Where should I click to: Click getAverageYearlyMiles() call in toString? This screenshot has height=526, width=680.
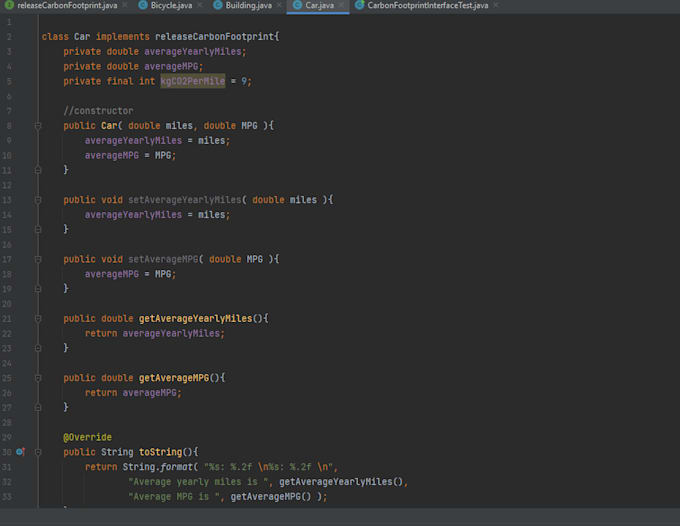coord(341,482)
